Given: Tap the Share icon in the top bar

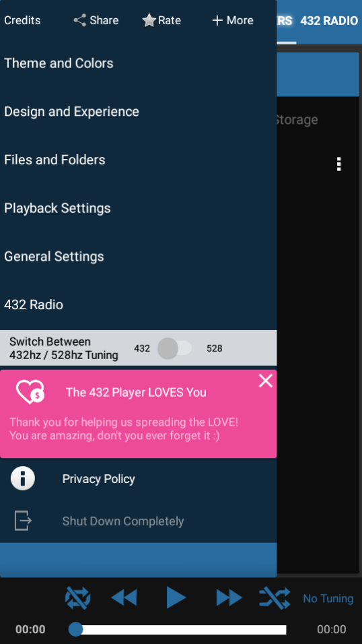Looking at the screenshot, I should click(79, 20).
